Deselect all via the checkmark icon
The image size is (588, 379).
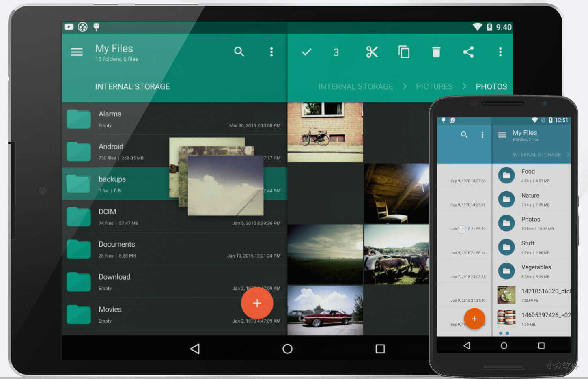[306, 52]
